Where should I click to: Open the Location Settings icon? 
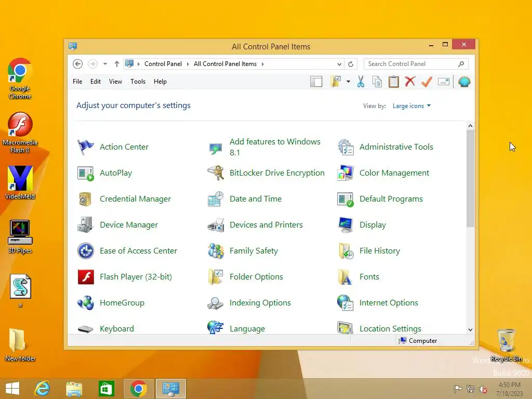pyautogui.click(x=345, y=328)
